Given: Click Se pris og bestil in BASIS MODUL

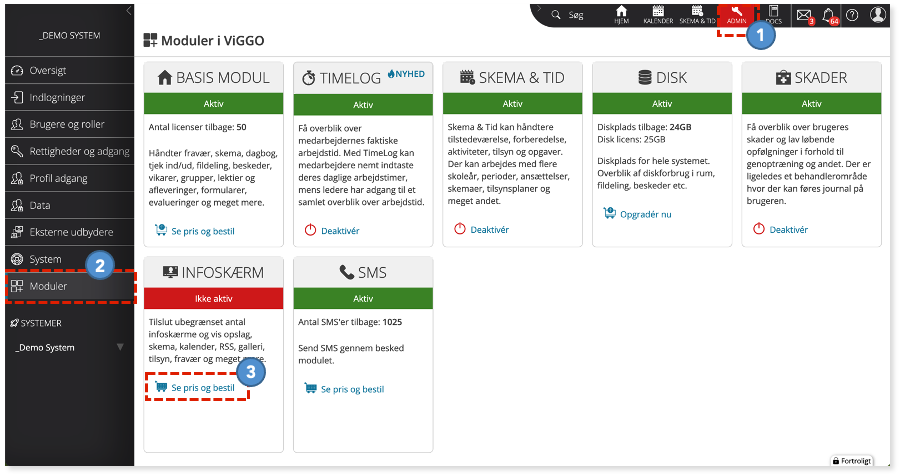Looking at the screenshot, I should (x=203, y=231).
